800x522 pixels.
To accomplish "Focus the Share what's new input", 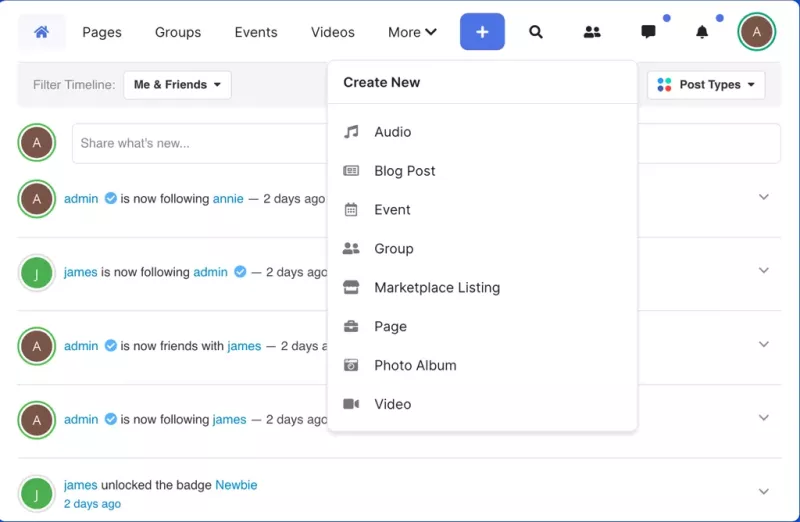I will (x=200, y=143).
